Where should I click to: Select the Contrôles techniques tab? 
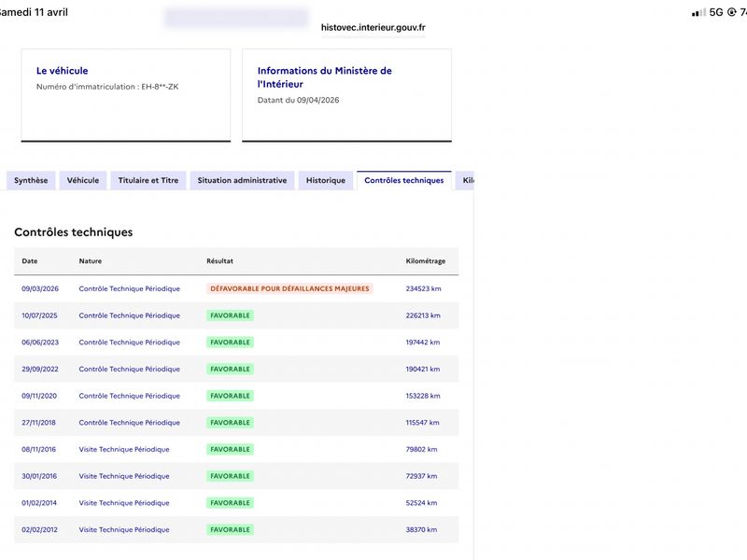point(404,180)
